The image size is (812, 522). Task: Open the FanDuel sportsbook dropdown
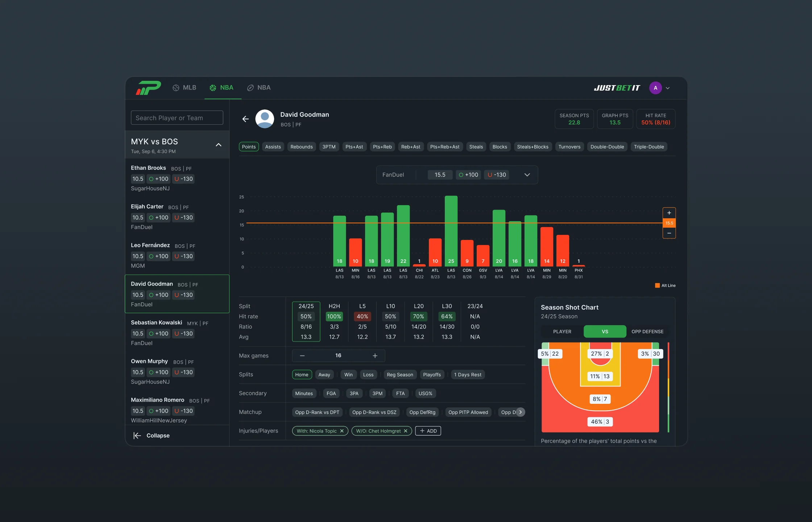527,174
